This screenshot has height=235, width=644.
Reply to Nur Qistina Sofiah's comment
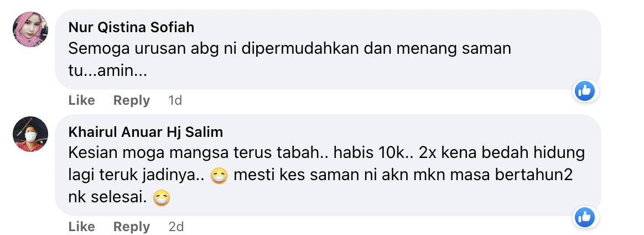[x=132, y=100]
